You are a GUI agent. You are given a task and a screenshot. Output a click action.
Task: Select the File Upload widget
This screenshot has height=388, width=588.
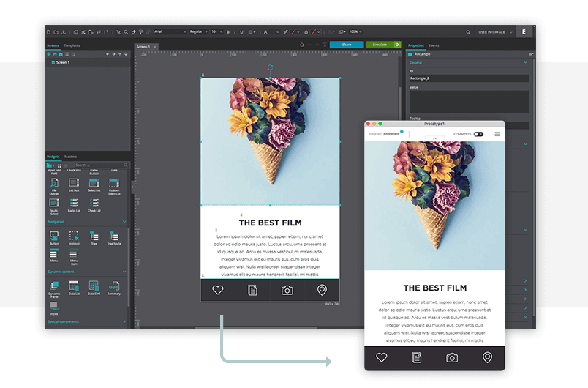click(54, 186)
